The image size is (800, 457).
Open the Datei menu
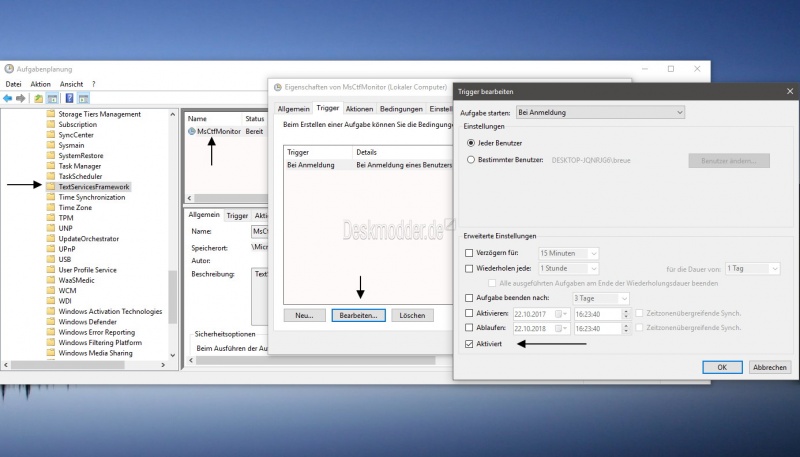pos(13,84)
